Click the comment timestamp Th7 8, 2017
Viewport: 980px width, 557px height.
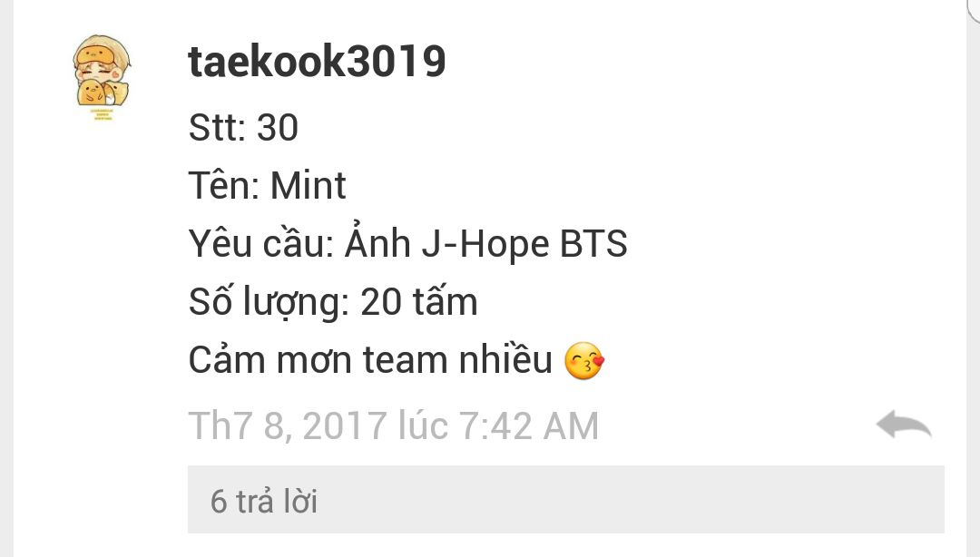click(394, 425)
